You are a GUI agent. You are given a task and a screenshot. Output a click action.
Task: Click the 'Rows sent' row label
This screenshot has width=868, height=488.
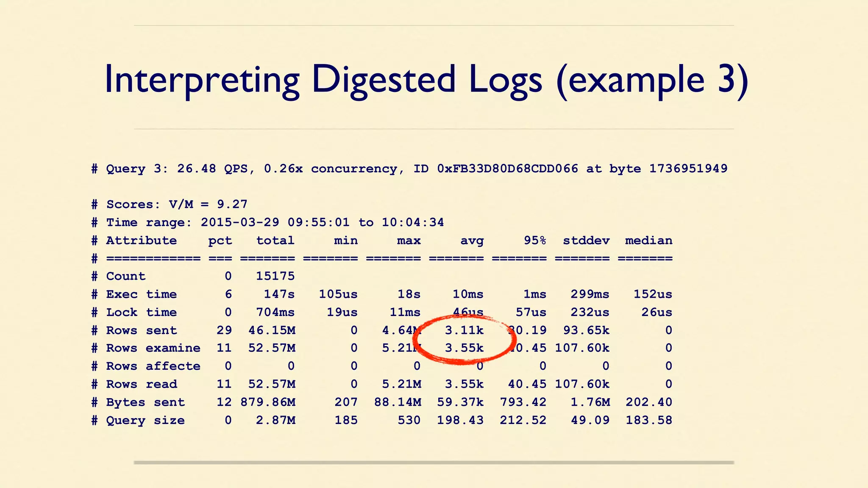tap(141, 330)
